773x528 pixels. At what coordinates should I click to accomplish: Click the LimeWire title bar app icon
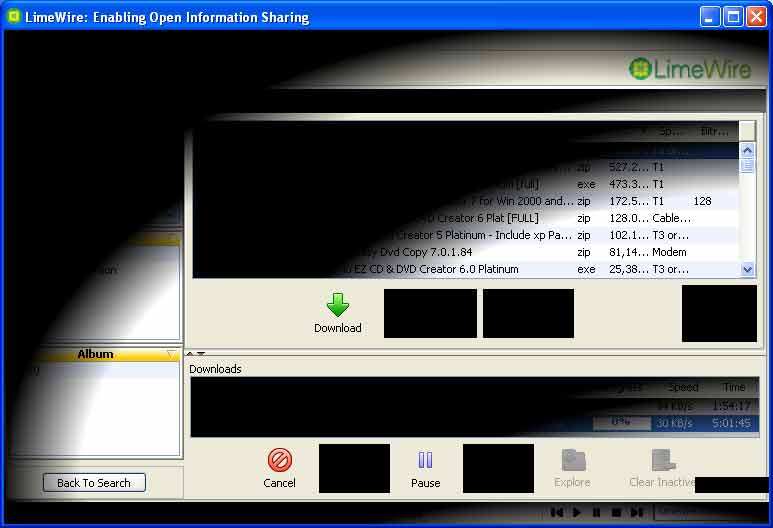tap(13, 17)
